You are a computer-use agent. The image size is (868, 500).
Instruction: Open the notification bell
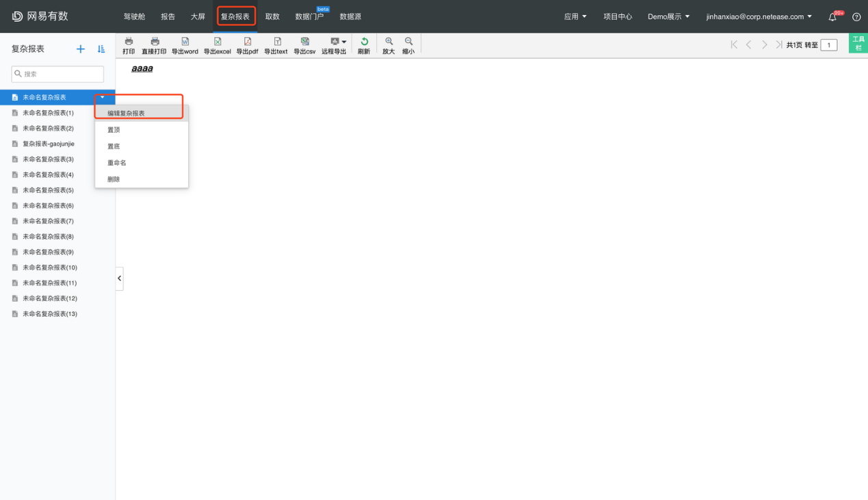[x=832, y=16]
